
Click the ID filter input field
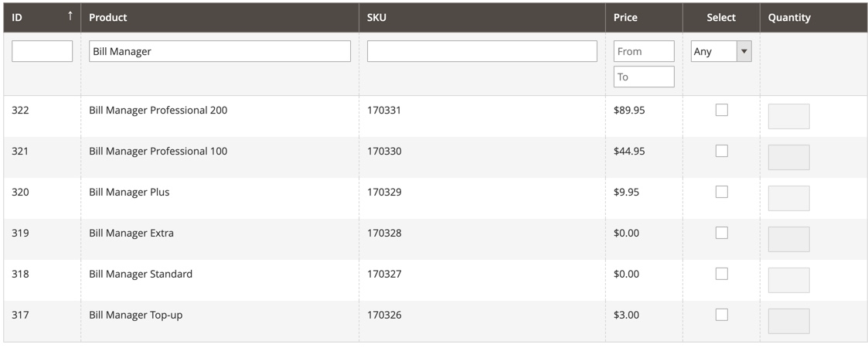click(43, 52)
